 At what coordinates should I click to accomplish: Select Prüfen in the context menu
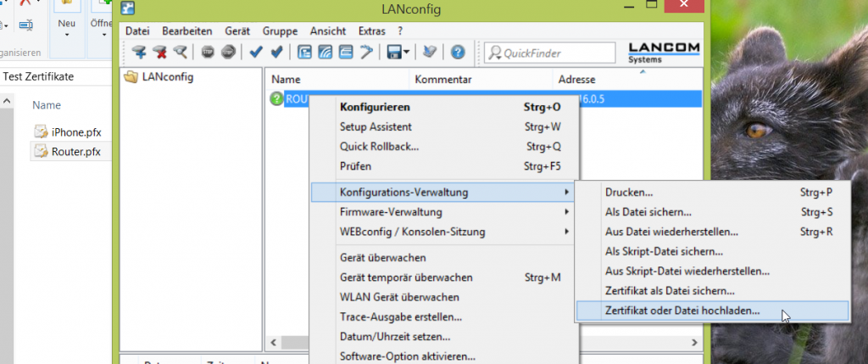[x=445, y=166]
